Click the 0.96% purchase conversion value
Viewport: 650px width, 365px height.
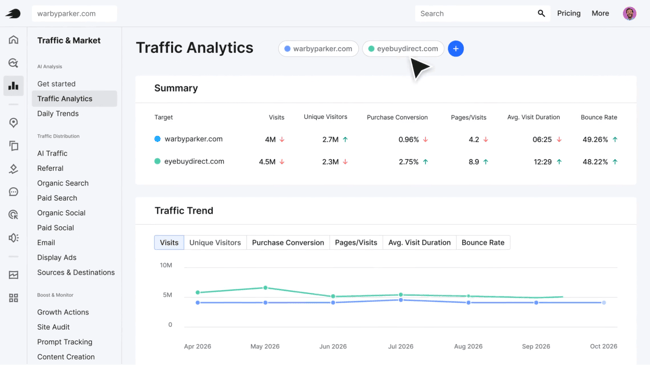(408, 139)
